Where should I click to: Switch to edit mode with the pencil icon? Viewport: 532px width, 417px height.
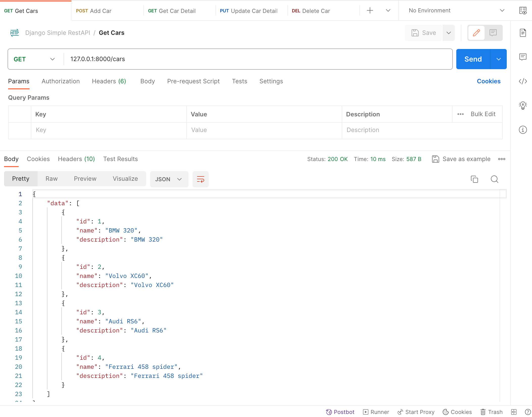coord(476,33)
